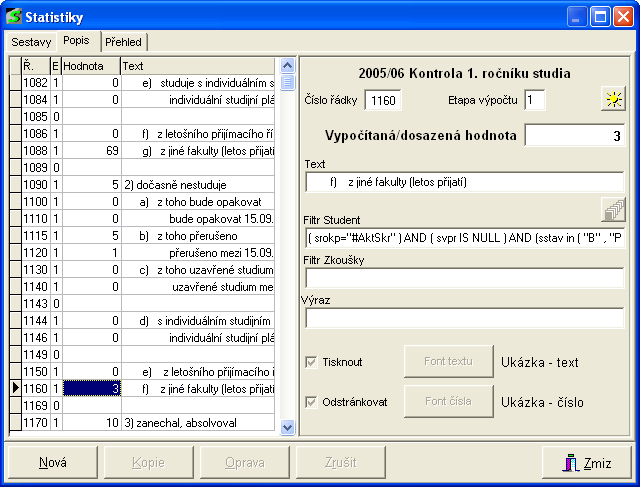Click the Nová button
Screen dimensions: 640x487
pyautogui.click(x=53, y=462)
